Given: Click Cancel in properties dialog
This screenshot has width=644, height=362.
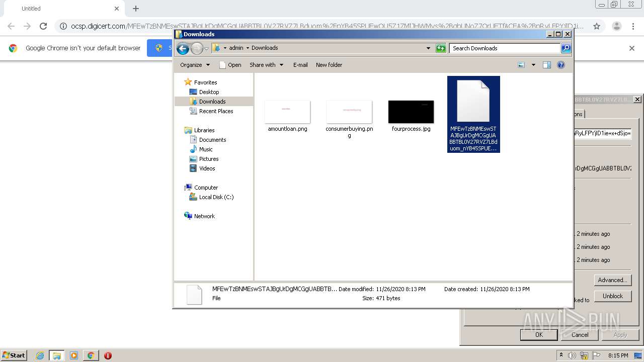Looking at the screenshot, I should tap(580, 335).
